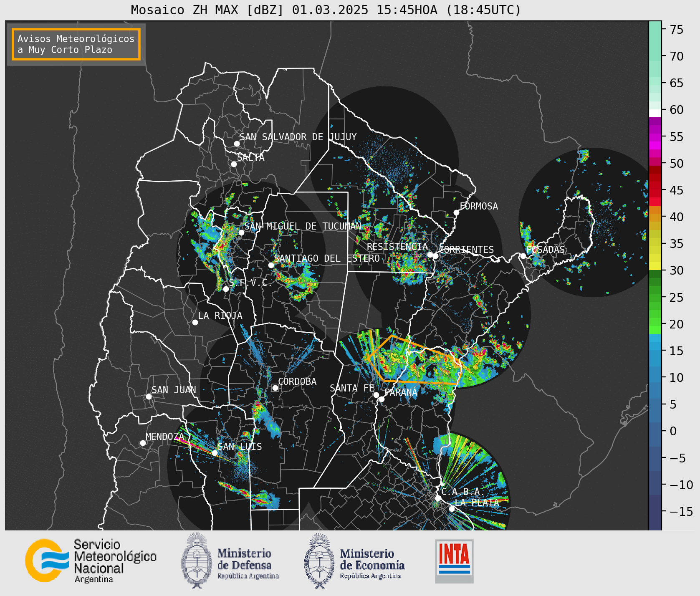Click the San Salvador de Jujuy city marker
Image resolution: width=700 pixels, height=596 pixels.
click(x=237, y=144)
